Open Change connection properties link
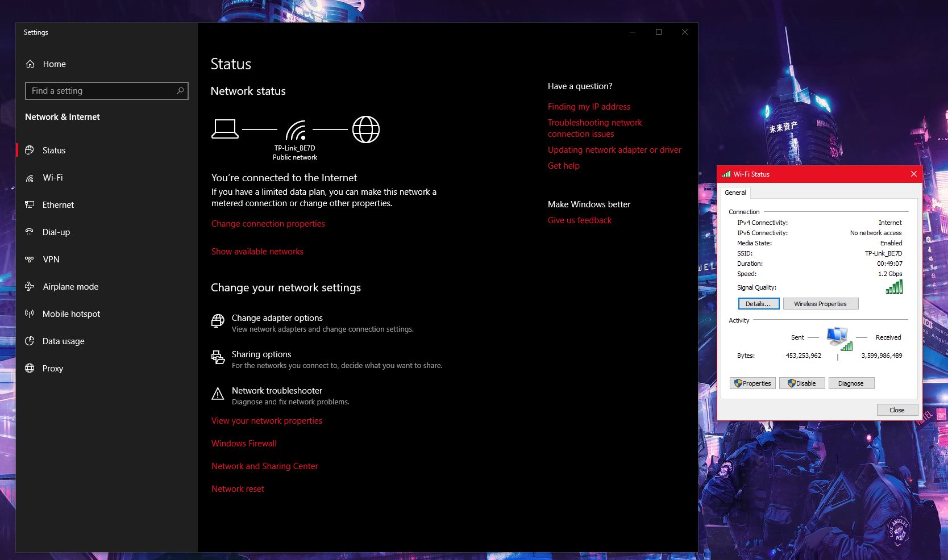 (268, 224)
